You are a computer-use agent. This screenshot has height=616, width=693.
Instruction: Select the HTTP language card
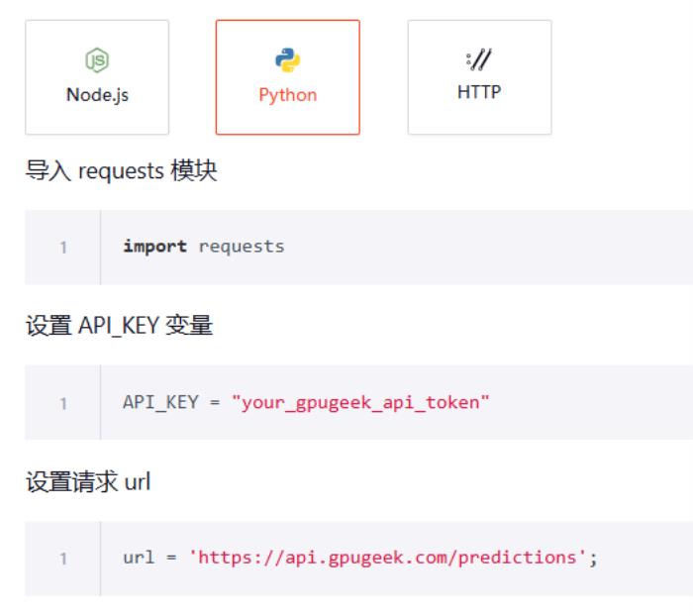pos(479,77)
